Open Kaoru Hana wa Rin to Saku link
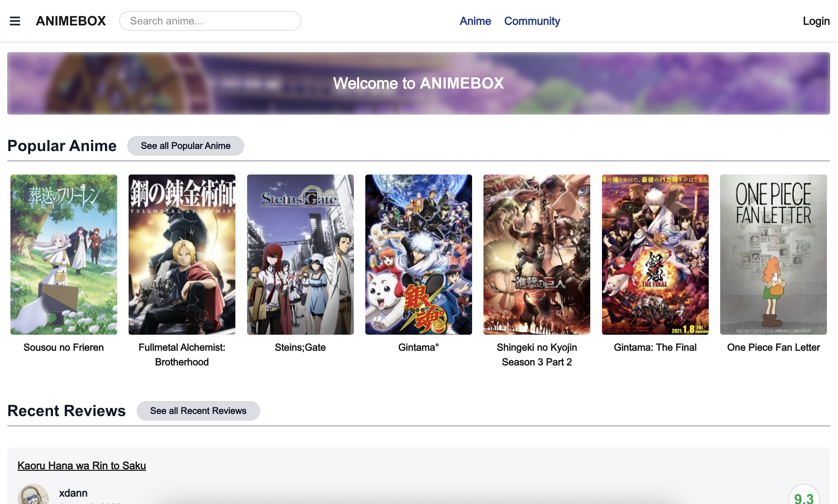Screen dimensions: 838x504 pos(81,465)
